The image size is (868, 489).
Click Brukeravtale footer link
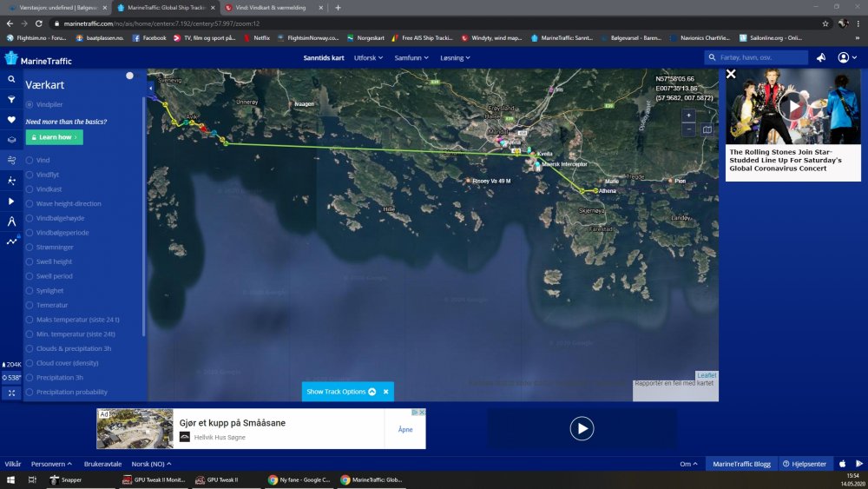tap(102, 464)
